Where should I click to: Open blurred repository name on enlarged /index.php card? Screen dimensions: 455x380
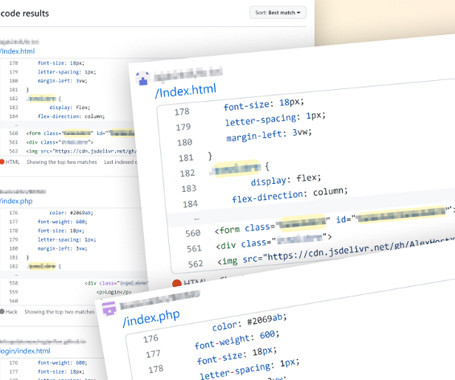pyautogui.click(x=160, y=300)
